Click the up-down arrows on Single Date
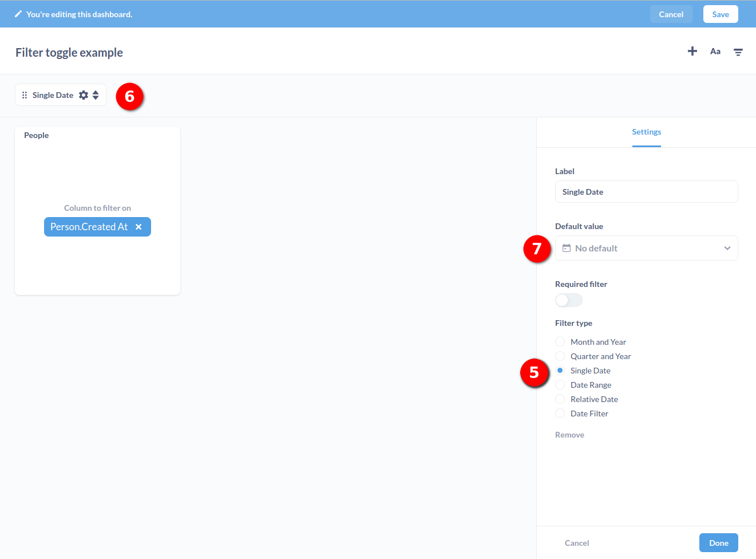 96,95
